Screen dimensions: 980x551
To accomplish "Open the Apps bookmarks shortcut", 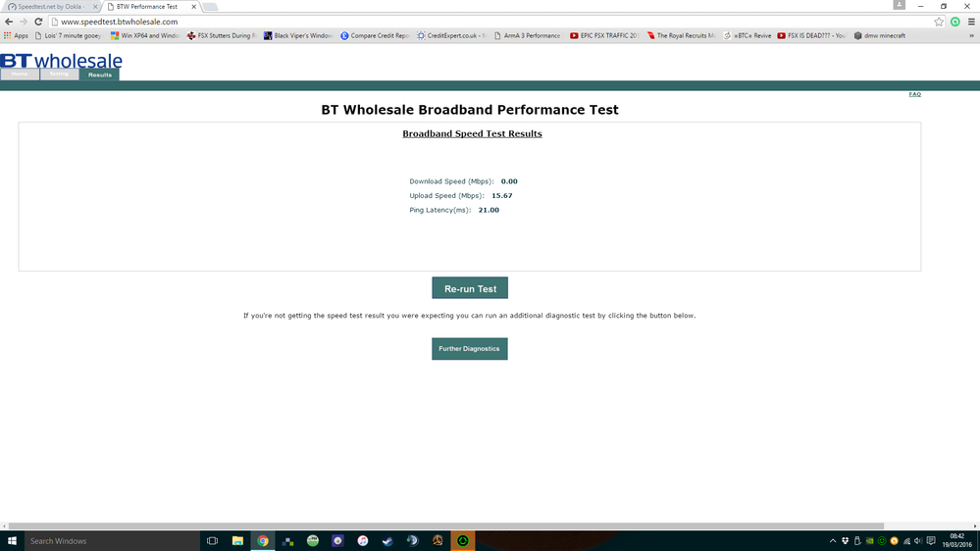I will tap(17, 35).
